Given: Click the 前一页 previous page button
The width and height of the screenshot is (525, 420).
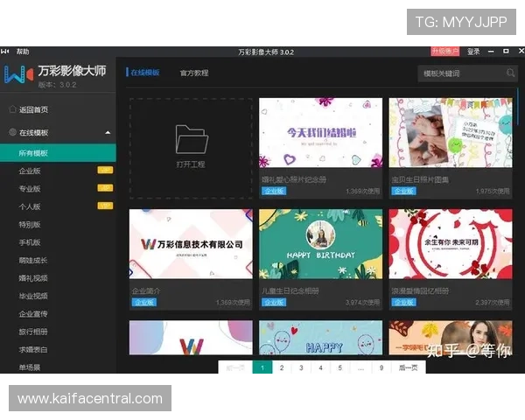Looking at the screenshot, I should [x=235, y=367].
